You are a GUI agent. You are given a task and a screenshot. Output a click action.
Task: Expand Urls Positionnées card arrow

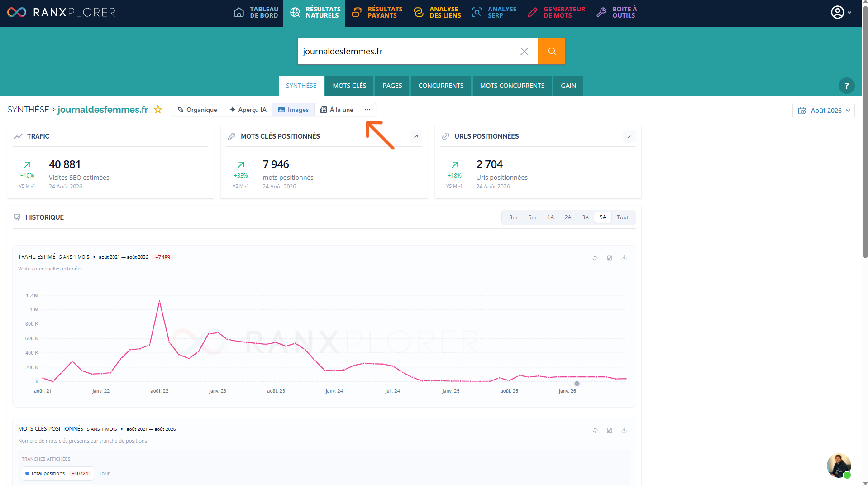(630, 136)
